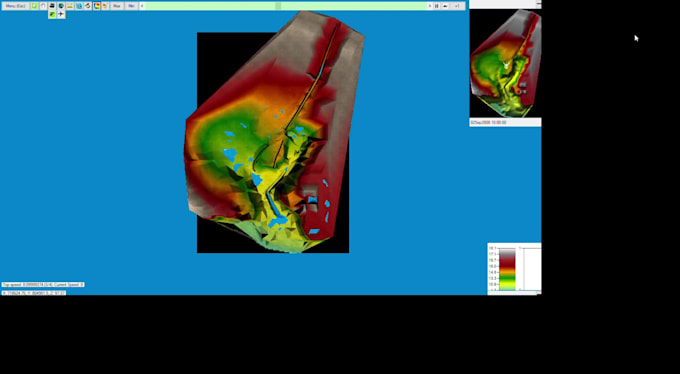Click the Max button in toolbar

click(117, 6)
